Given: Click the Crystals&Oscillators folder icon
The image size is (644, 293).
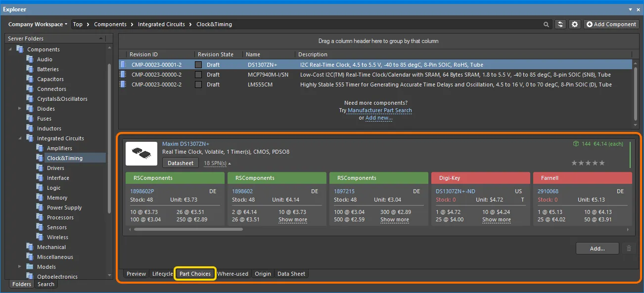Looking at the screenshot, I should click(x=30, y=99).
